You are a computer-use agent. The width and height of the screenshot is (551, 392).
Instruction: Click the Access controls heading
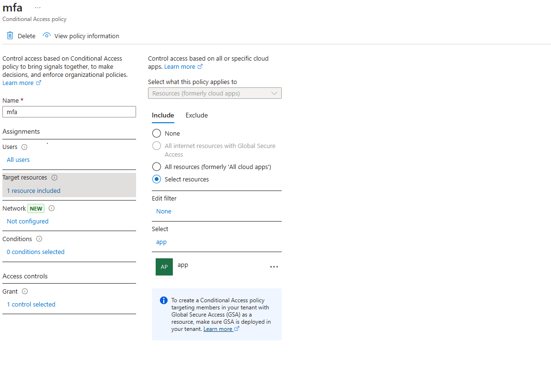25,276
